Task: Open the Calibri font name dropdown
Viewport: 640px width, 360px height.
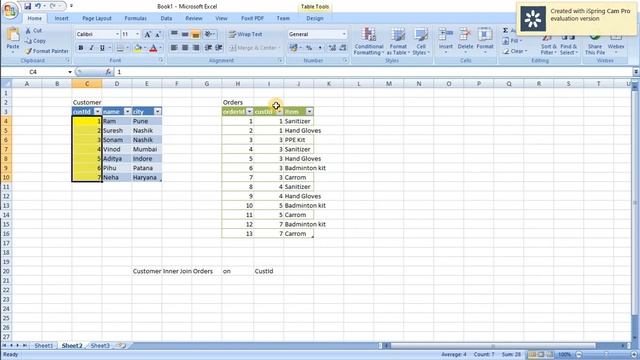Action: point(117,34)
